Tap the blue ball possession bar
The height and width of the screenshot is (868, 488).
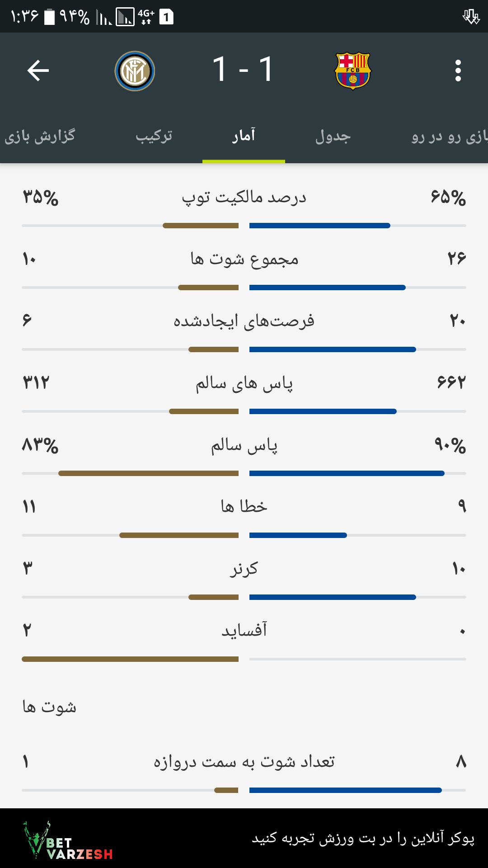320,226
